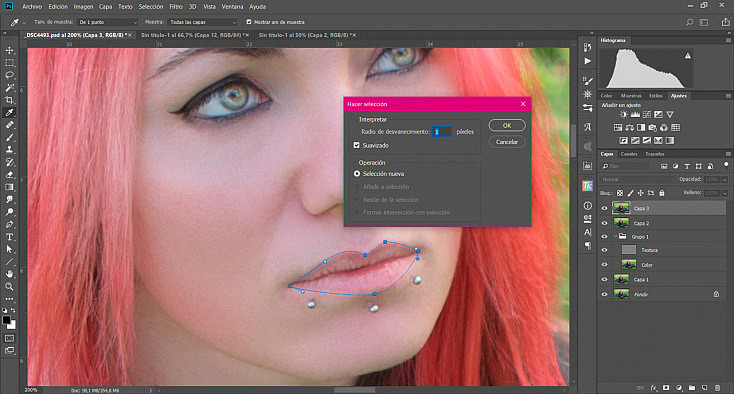
Task: Select the Crop tool
Action: [9, 100]
